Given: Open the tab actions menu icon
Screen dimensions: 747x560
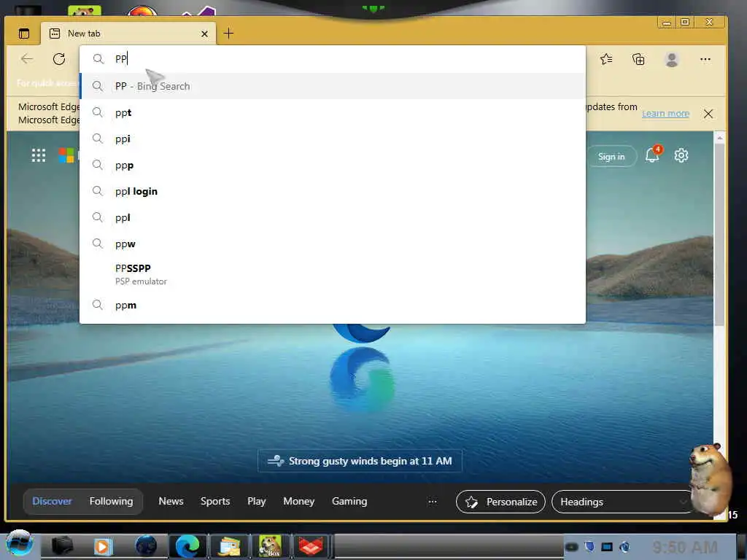Looking at the screenshot, I should pos(24,34).
